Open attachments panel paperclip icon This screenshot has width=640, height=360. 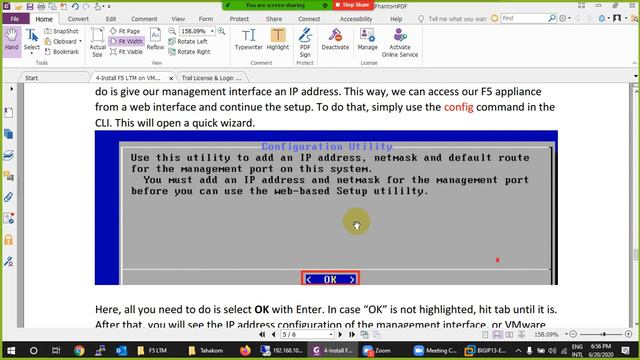(9, 197)
